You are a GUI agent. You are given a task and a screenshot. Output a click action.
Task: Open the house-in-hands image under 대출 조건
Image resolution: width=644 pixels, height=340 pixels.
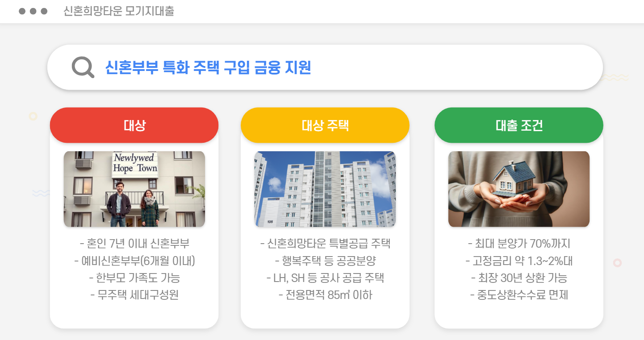point(519,189)
